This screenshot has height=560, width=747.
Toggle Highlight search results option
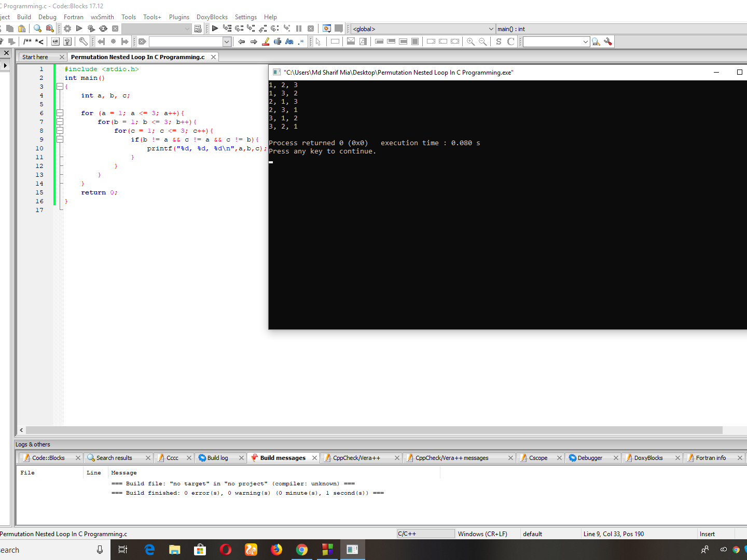[x=266, y=41]
